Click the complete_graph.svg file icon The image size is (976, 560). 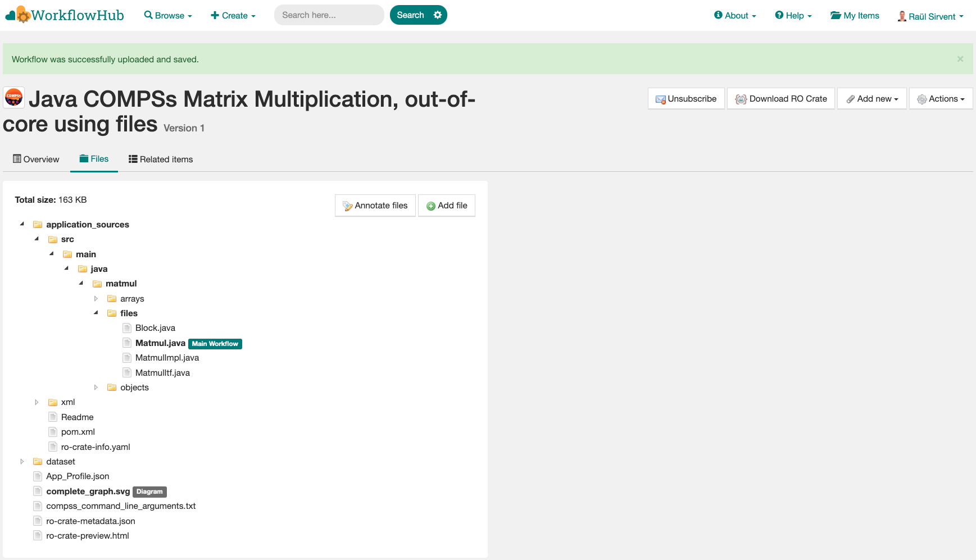[x=38, y=491]
